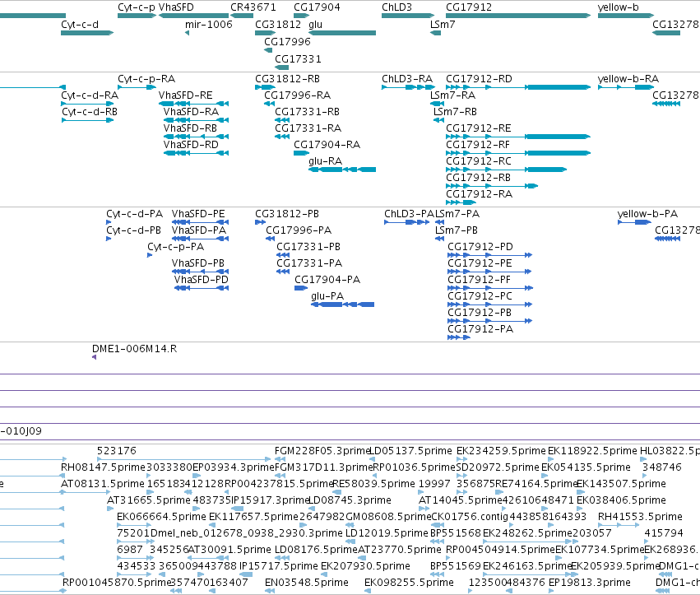700x595 pixels.
Task: Open the CG17331 gene label
Action: point(299,59)
